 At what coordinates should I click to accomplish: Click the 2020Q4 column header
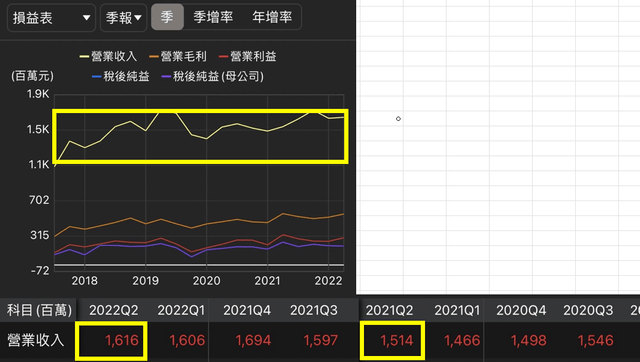(x=521, y=311)
